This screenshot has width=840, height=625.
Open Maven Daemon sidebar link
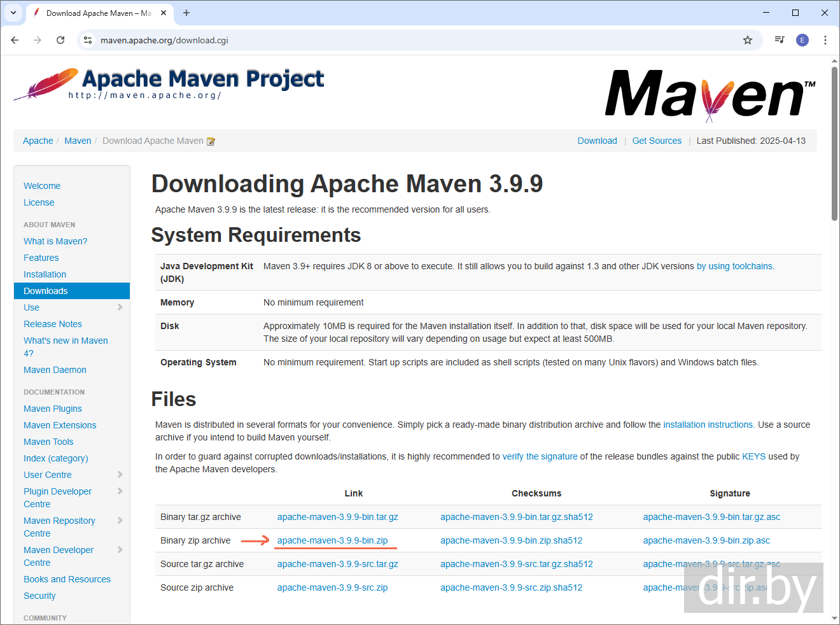[55, 370]
